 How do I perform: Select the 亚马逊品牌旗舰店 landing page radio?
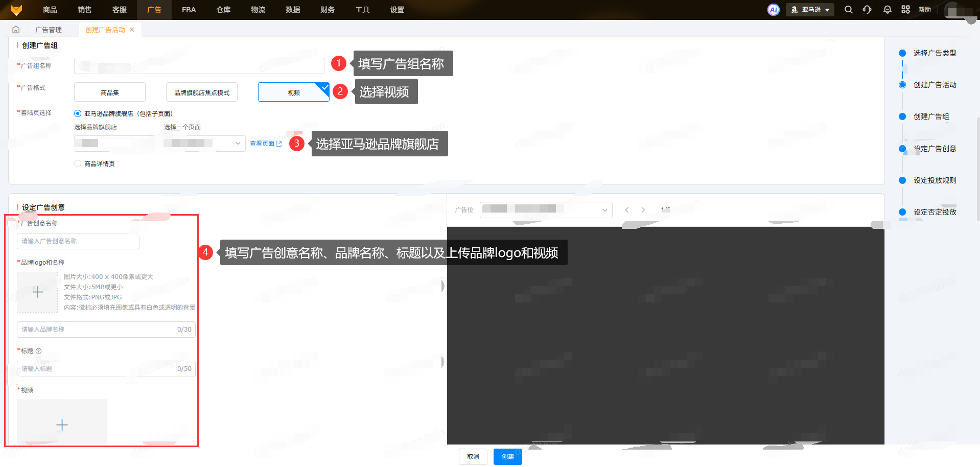[x=78, y=113]
